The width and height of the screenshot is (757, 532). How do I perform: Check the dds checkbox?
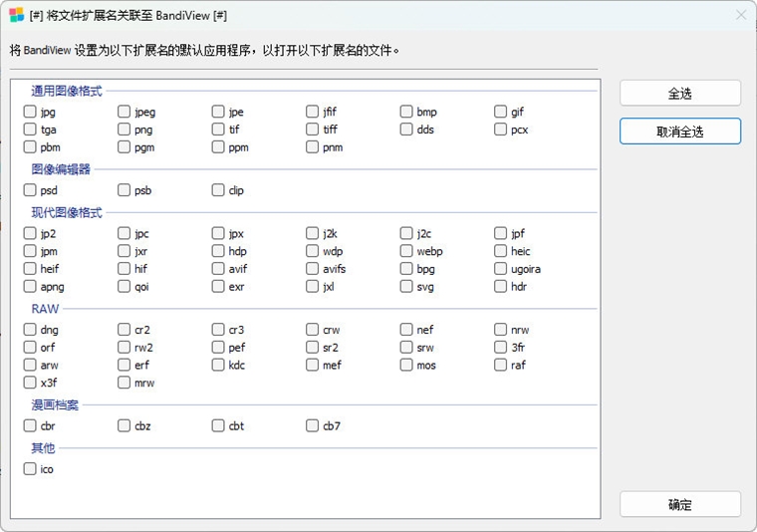pos(406,130)
